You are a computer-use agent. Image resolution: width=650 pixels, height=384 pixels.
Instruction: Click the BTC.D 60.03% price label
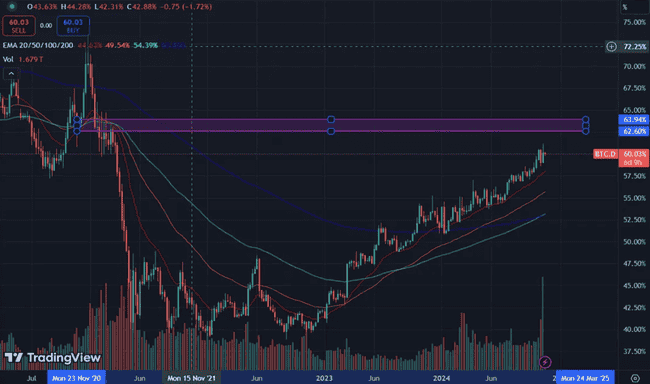pyautogui.click(x=621, y=158)
